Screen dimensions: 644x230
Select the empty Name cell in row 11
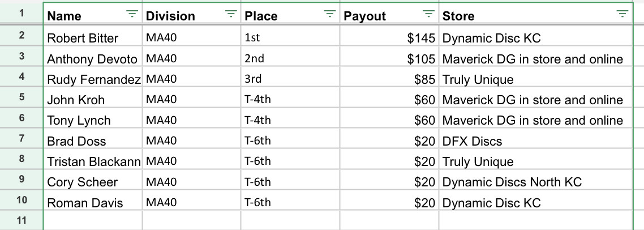click(93, 220)
